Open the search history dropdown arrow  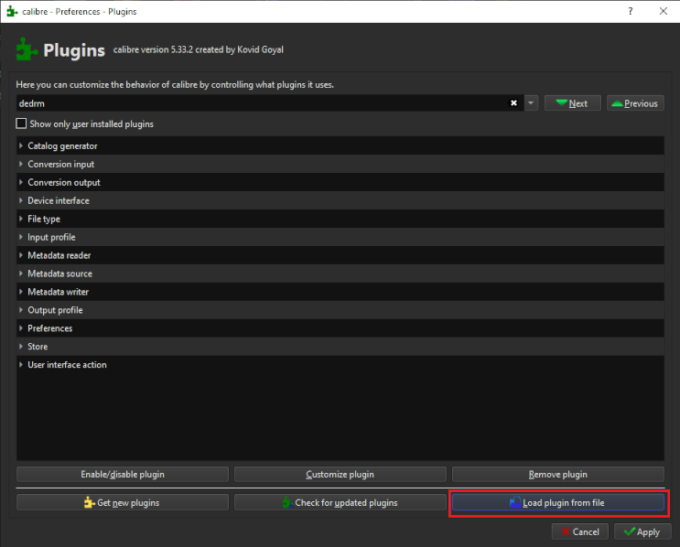coord(531,103)
